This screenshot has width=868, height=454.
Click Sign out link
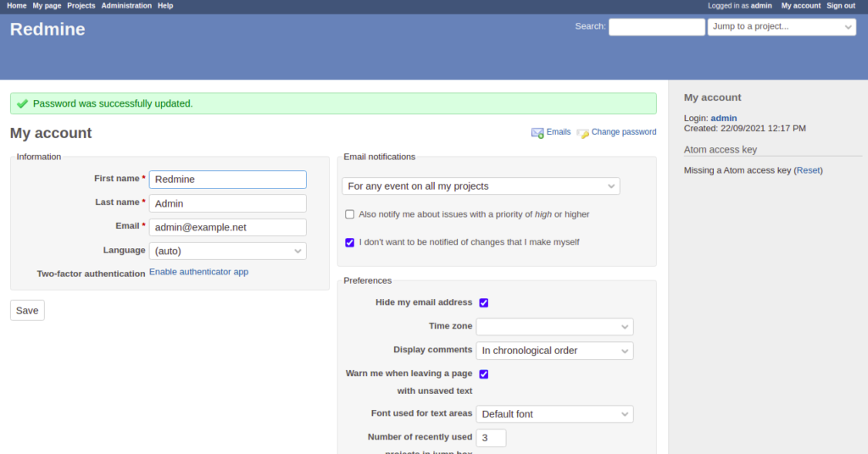(841, 6)
